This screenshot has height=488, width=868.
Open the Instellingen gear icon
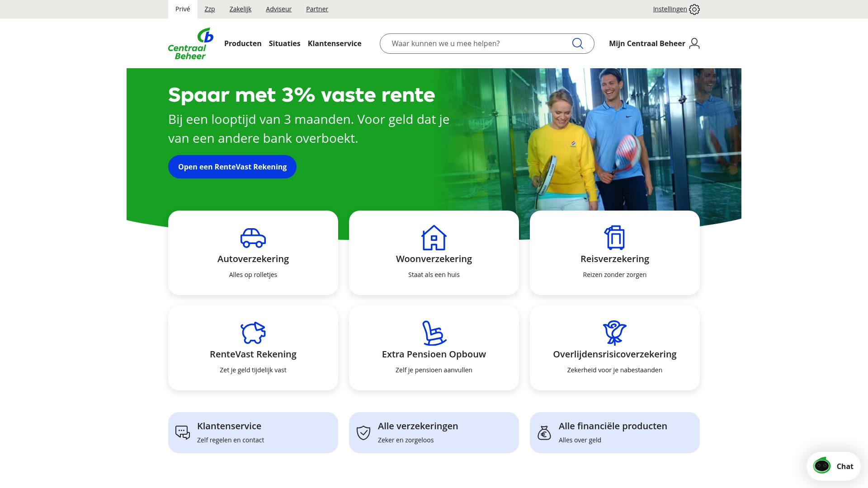coord(694,9)
